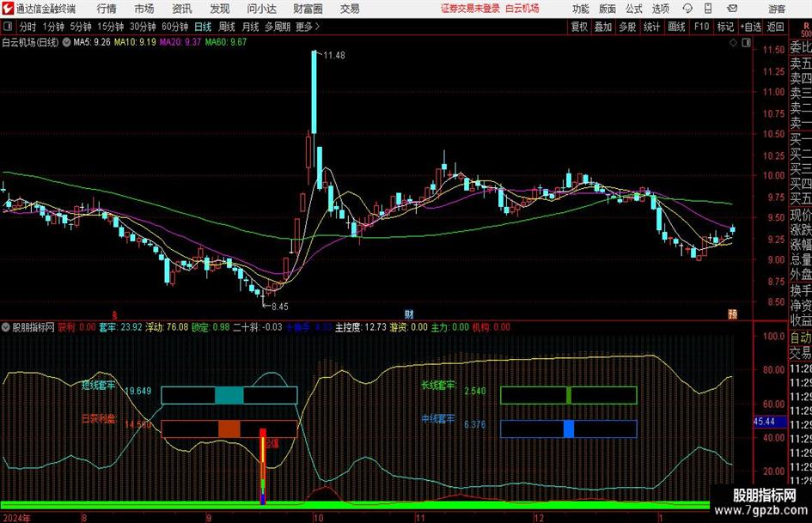
Task: Click the 套牢: 23.92 indicator readout
Action: point(120,327)
